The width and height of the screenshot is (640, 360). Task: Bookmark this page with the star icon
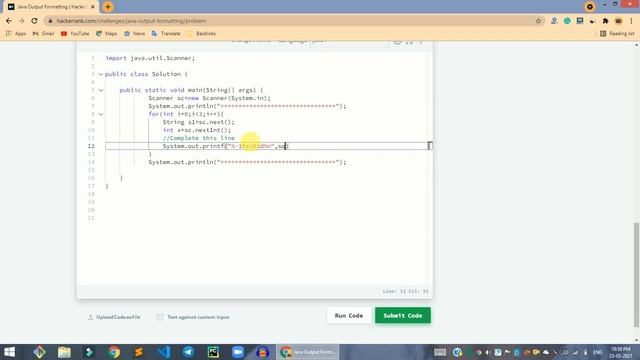538,21
